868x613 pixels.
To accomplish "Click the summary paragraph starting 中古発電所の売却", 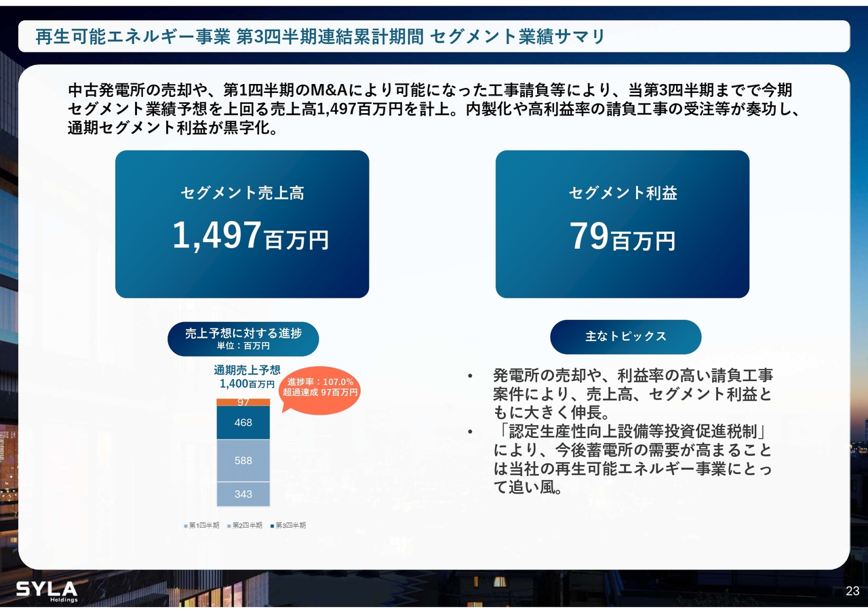I will pos(434,108).
